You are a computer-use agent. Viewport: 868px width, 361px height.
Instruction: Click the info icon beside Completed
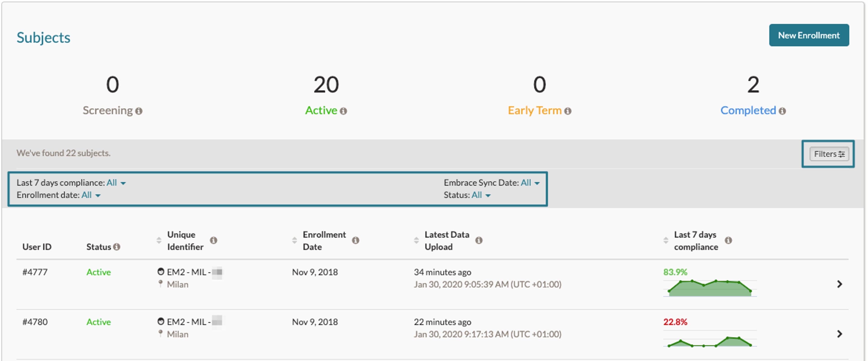[782, 111]
